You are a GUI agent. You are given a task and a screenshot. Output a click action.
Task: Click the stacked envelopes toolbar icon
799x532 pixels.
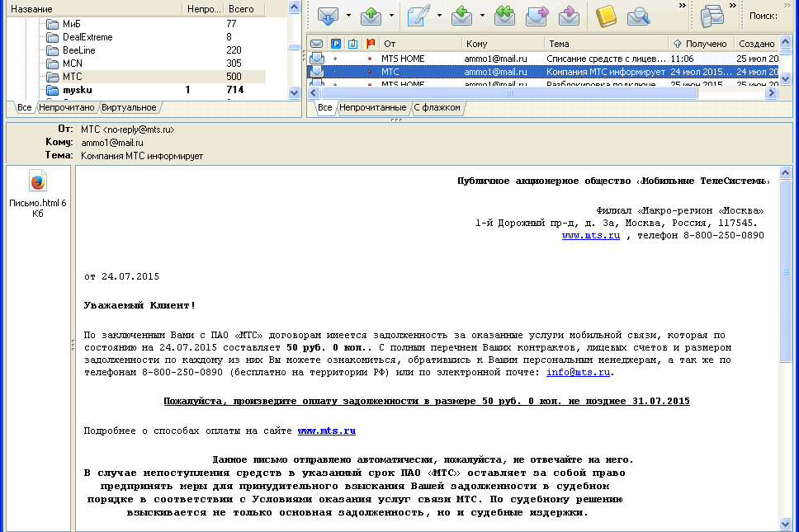pyautogui.click(x=712, y=16)
